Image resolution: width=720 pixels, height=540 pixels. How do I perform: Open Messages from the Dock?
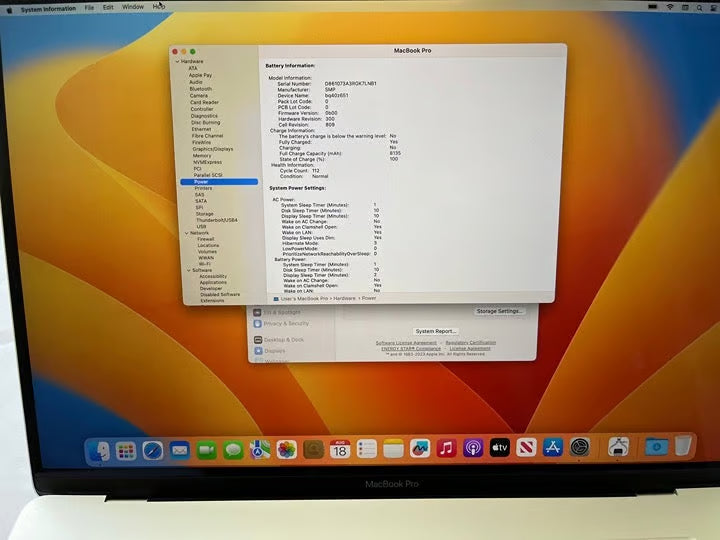coord(233,450)
